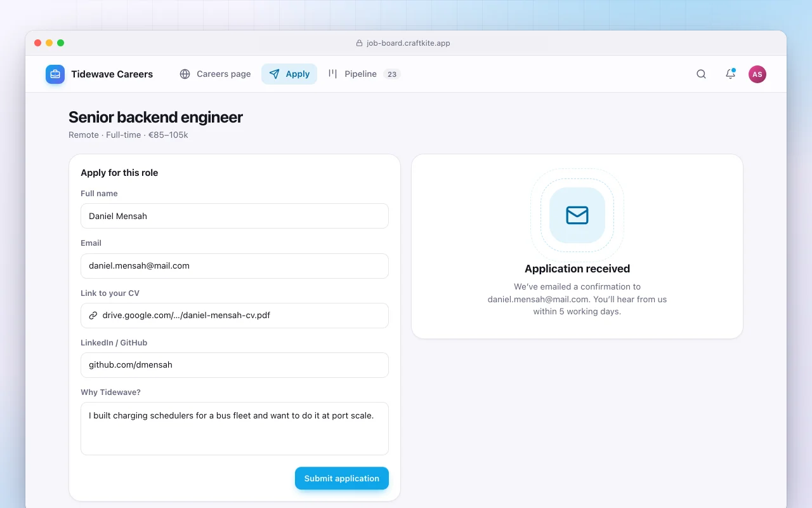Screen dimensions: 812x508
Task: Click the Pipeline columns icon
Action: [332, 74]
